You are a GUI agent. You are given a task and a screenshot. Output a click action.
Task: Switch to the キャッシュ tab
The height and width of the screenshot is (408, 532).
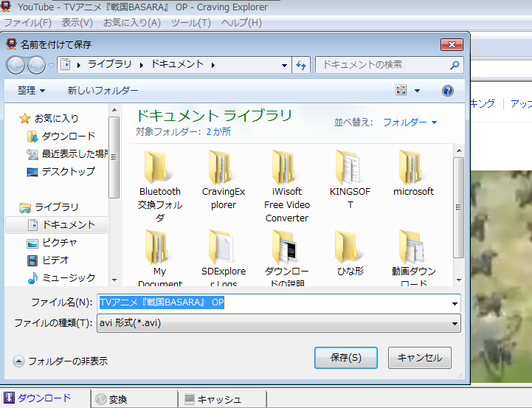(222, 399)
